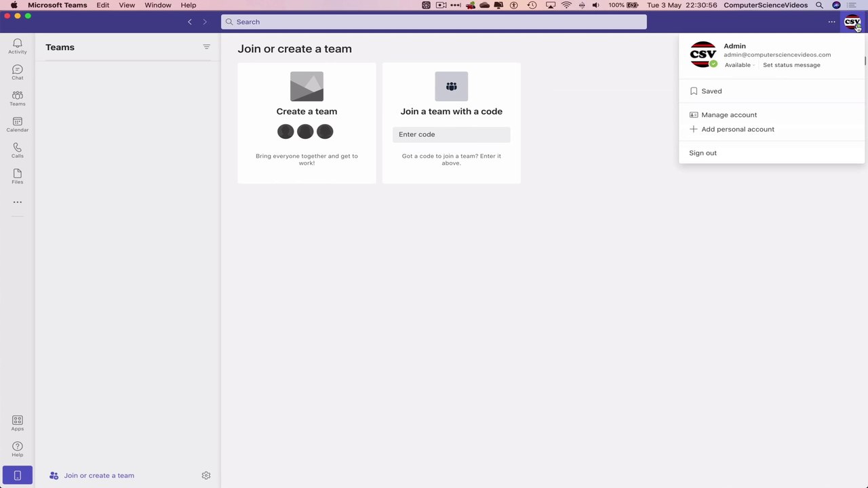Screen dimensions: 868x488
Task: Click Set status message
Action: click(791, 65)
